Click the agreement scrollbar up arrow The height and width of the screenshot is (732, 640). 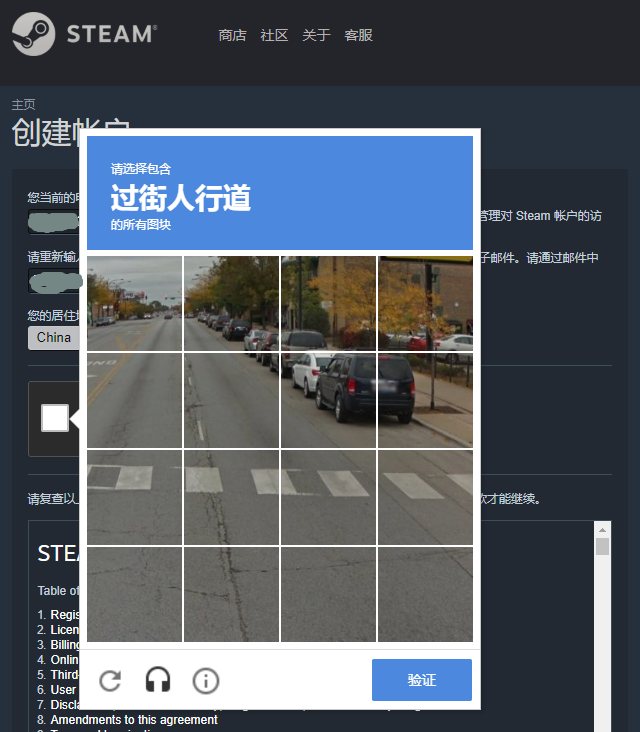[602, 530]
